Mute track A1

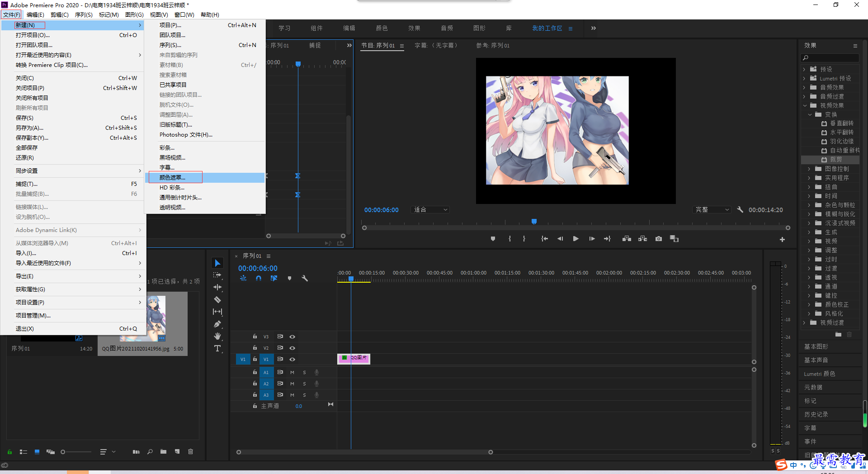[x=292, y=372]
